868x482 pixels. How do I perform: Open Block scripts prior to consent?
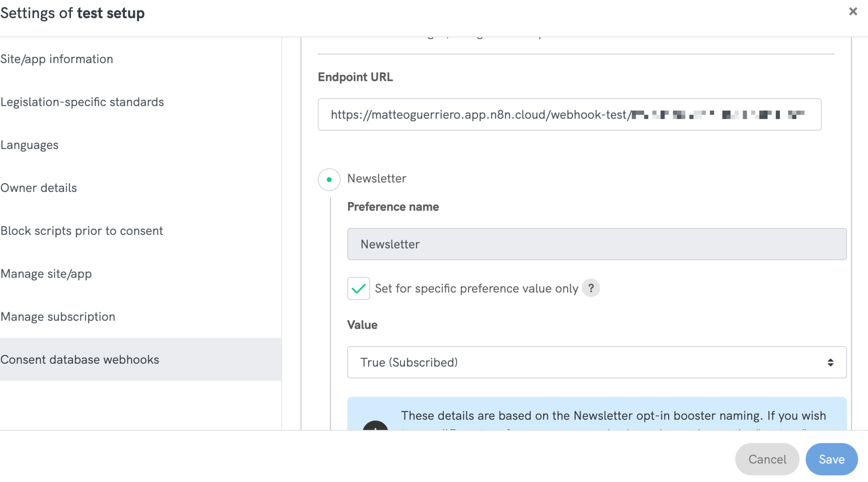pyautogui.click(x=82, y=231)
